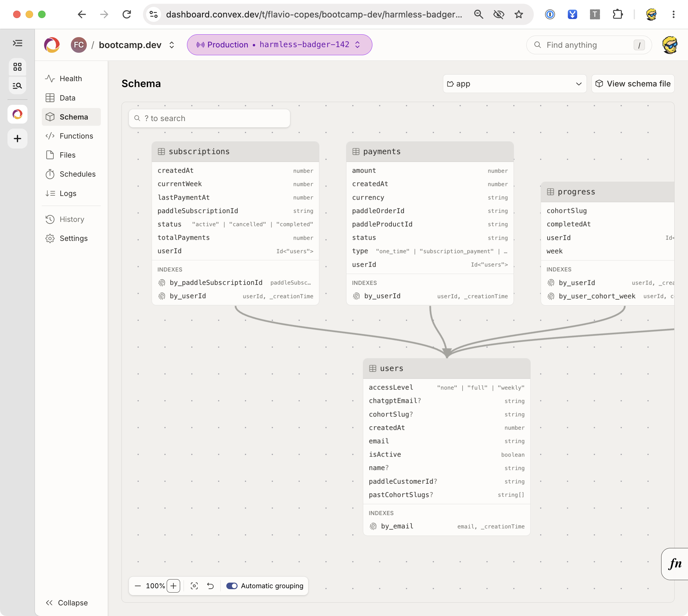Open the Files page
The height and width of the screenshot is (616, 688).
pos(71,155)
